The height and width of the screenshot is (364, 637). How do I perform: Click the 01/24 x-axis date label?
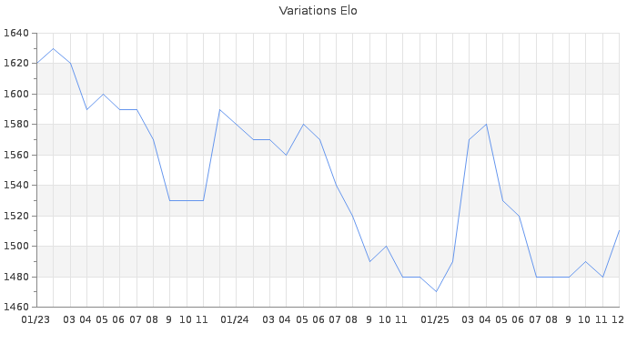[x=236, y=319]
